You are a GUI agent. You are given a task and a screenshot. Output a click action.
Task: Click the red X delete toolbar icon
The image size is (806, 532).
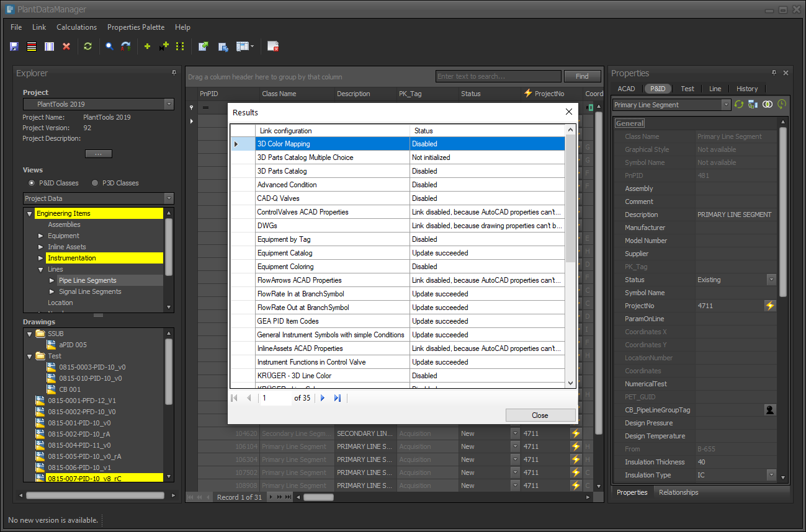(x=66, y=47)
